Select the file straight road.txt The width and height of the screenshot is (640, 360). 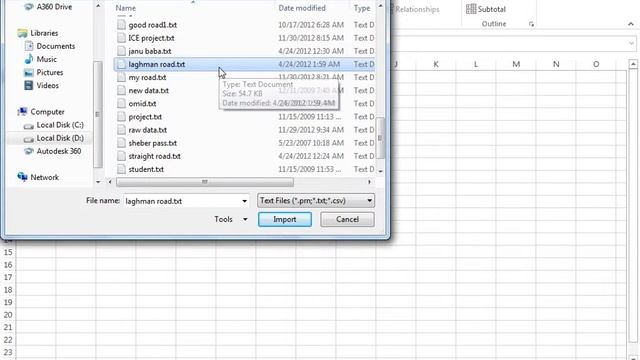pyautogui.click(x=154, y=156)
